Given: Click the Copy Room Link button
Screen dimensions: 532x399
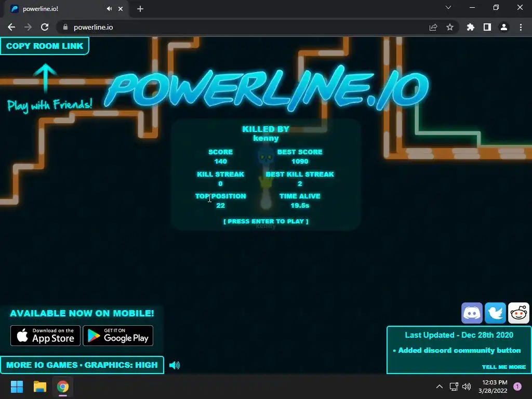Looking at the screenshot, I should point(45,46).
